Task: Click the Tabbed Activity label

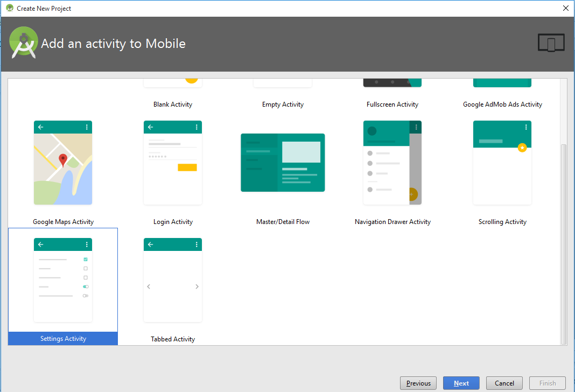Action: coord(173,339)
